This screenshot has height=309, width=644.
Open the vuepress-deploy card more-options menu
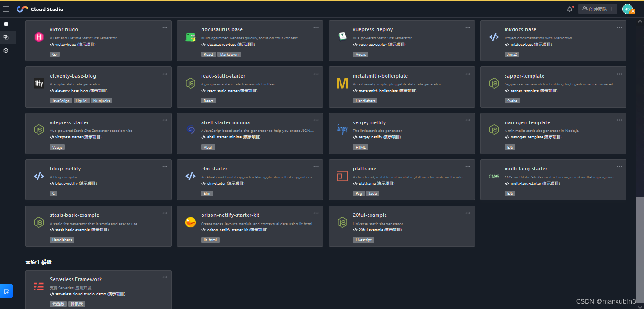click(468, 27)
